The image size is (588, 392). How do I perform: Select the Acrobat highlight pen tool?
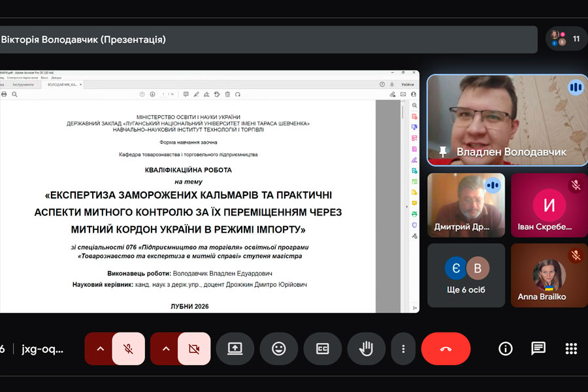click(196, 94)
